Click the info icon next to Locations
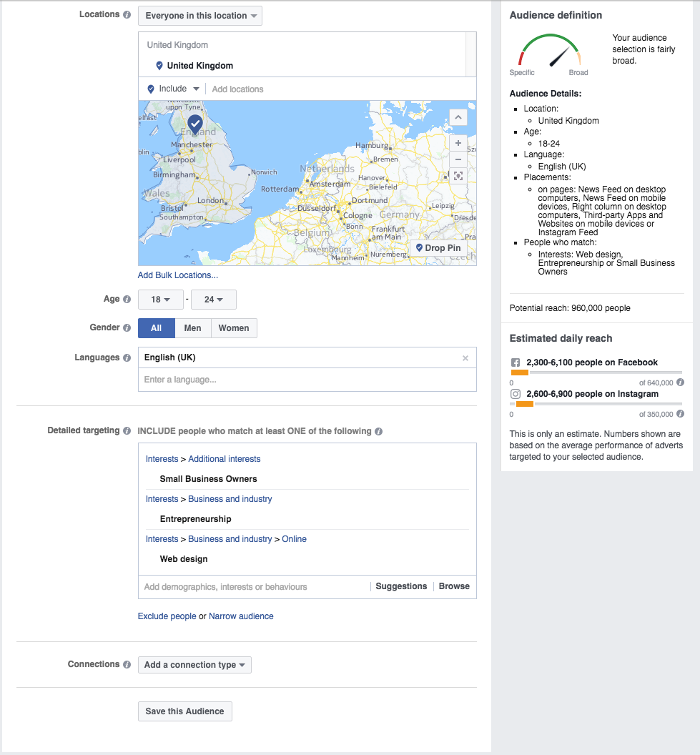The height and width of the screenshot is (755, 700). coord(127,15)
